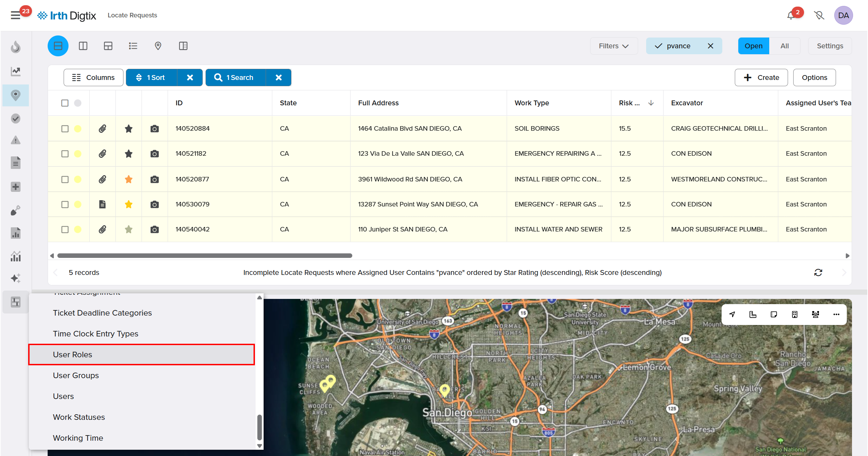Click map locate arrow tool

pos(732,314)
